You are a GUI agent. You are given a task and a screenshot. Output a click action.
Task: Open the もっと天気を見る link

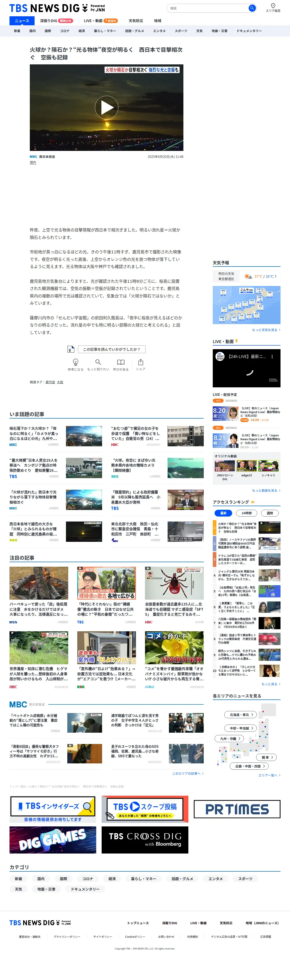pyautogui.click(x=266, y=330)
